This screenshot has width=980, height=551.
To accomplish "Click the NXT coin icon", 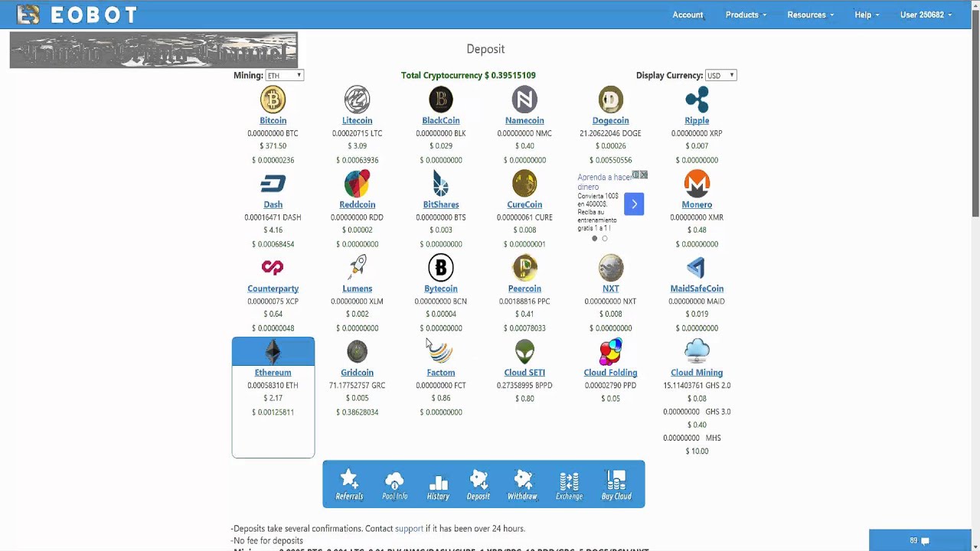I will pos(610,268).
